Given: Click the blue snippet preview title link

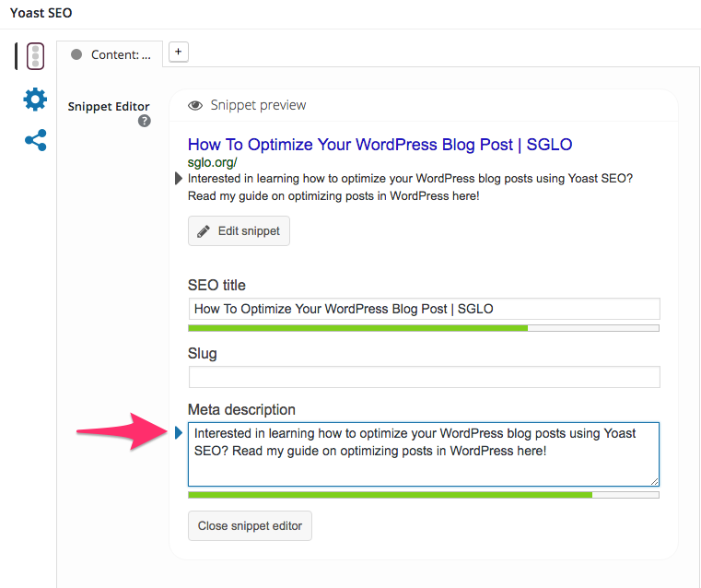Looking at the screenshot, I should click(380, 145).
